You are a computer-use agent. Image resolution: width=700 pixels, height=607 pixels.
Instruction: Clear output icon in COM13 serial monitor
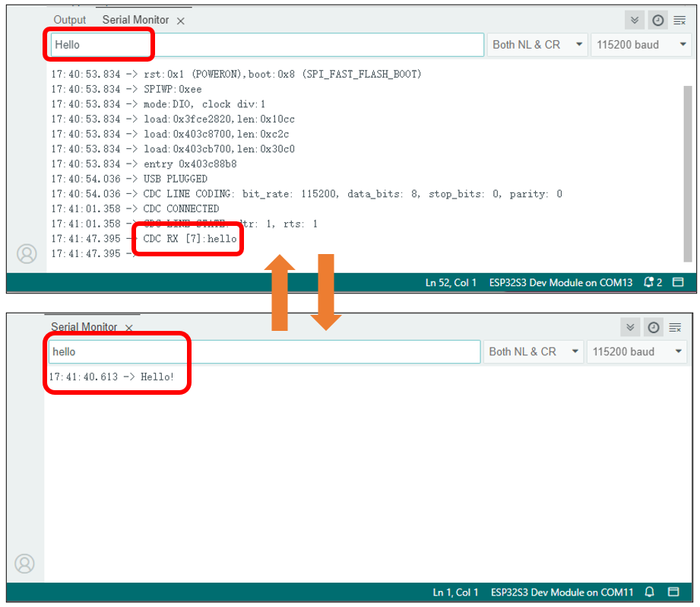679,20
